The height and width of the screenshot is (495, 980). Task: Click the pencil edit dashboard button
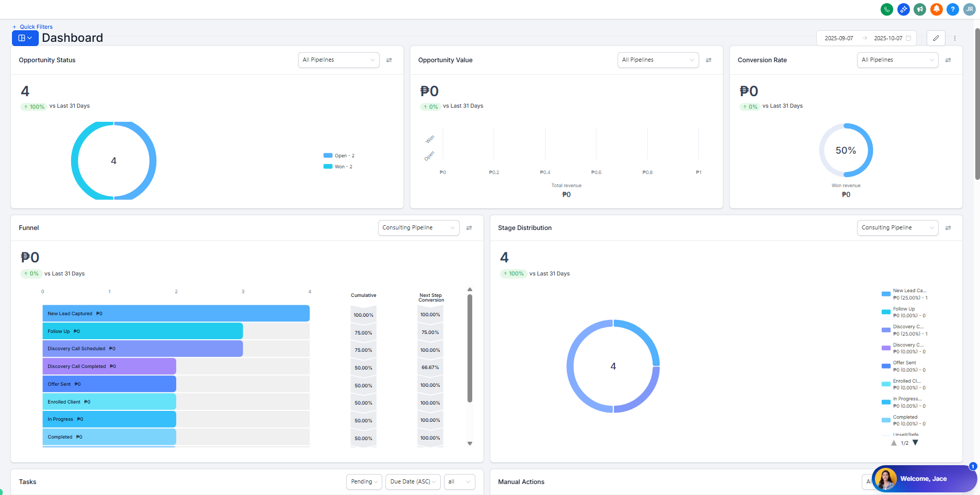pos(936,38)
